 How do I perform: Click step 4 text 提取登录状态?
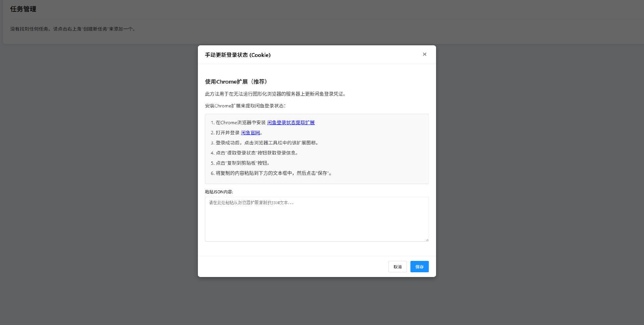(241, 153)
